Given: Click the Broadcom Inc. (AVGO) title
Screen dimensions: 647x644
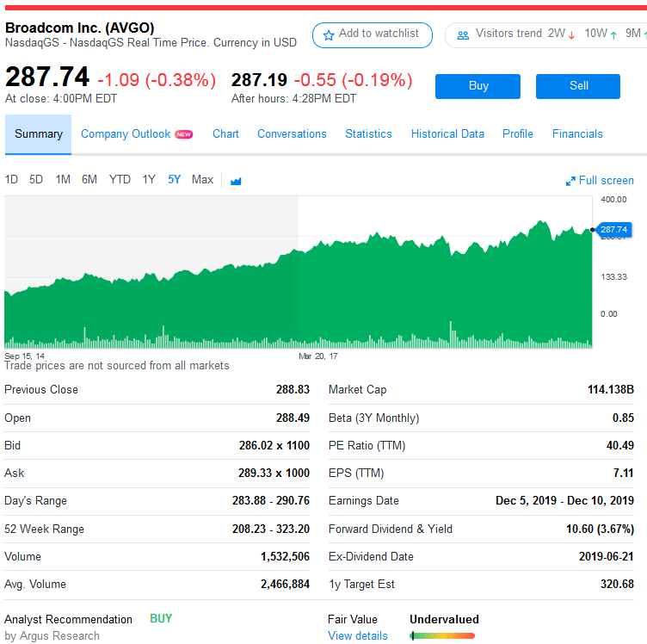Looking at the screenshot, I should coord(80,28).
